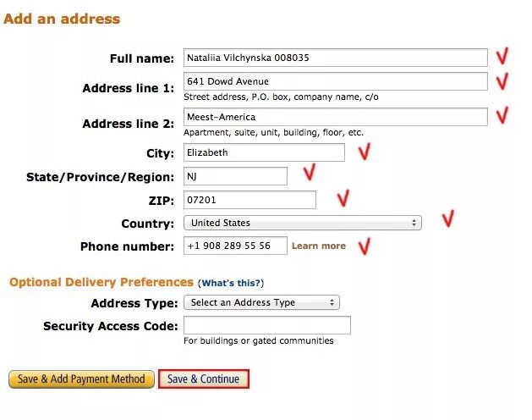Click the Phone number field

[x=235, y=246]
